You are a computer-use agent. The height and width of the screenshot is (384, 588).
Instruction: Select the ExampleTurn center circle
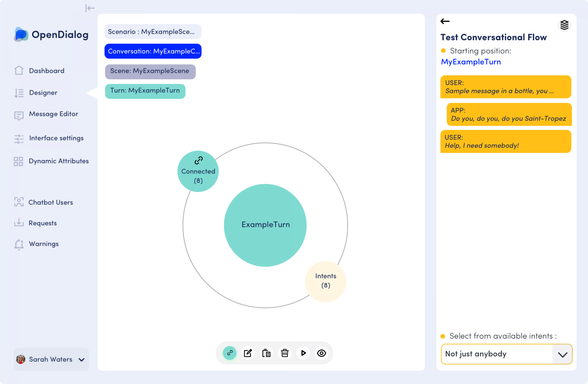(x=265, y=225)
